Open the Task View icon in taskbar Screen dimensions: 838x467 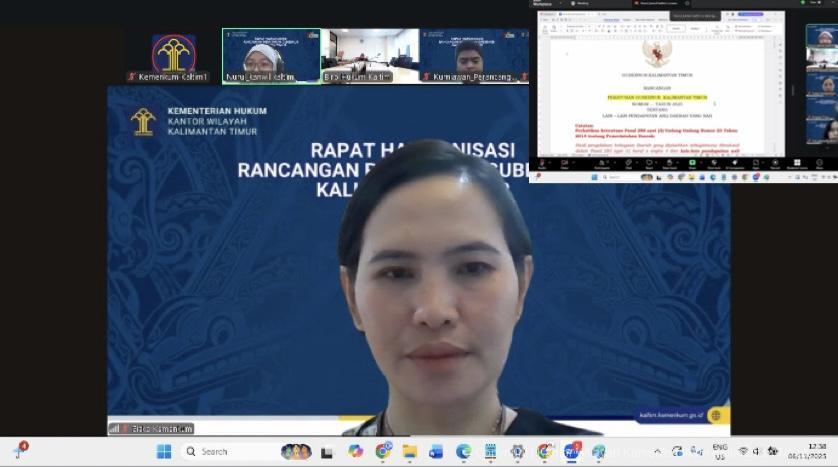[x=327, y=451]
